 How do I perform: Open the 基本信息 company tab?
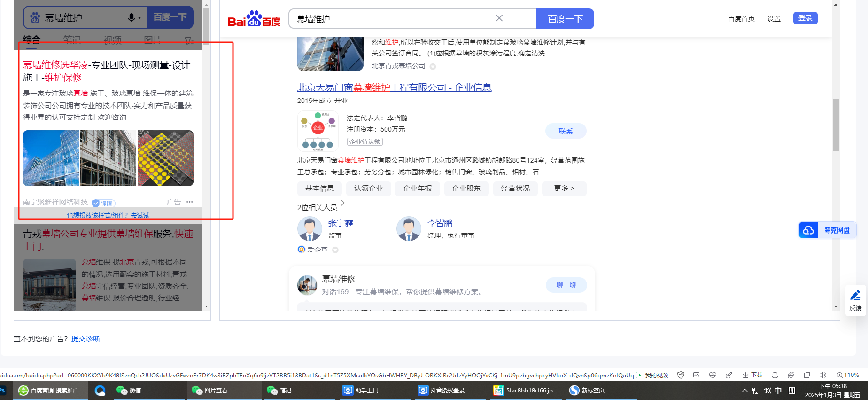(320, 188)
